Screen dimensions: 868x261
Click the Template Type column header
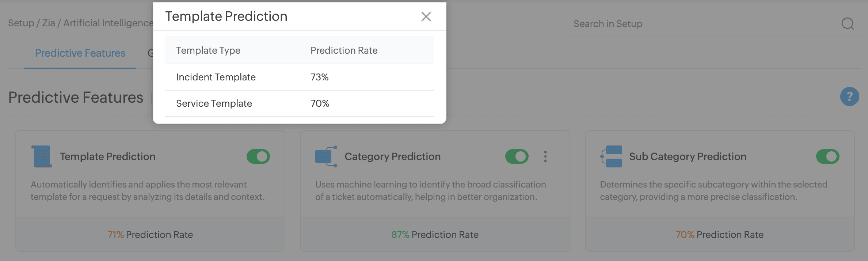[208, 50]
